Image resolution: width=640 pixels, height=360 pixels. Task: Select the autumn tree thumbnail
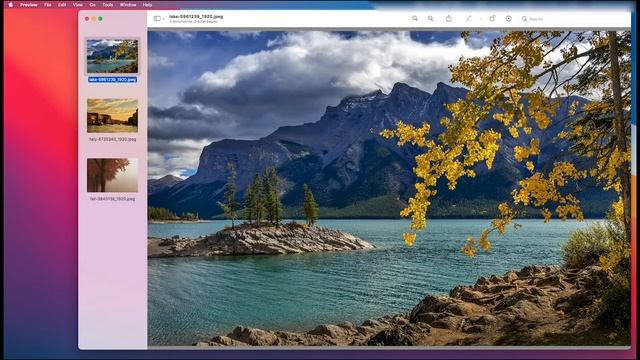coord(112,175)
